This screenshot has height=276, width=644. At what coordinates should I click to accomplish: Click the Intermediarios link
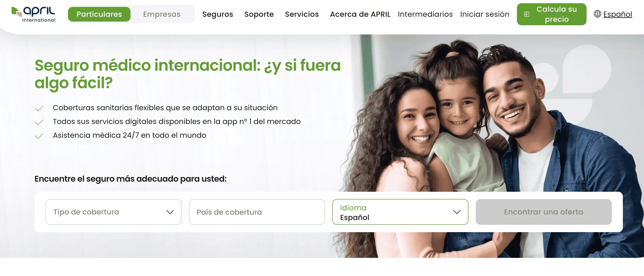click(x=425, y=14)
